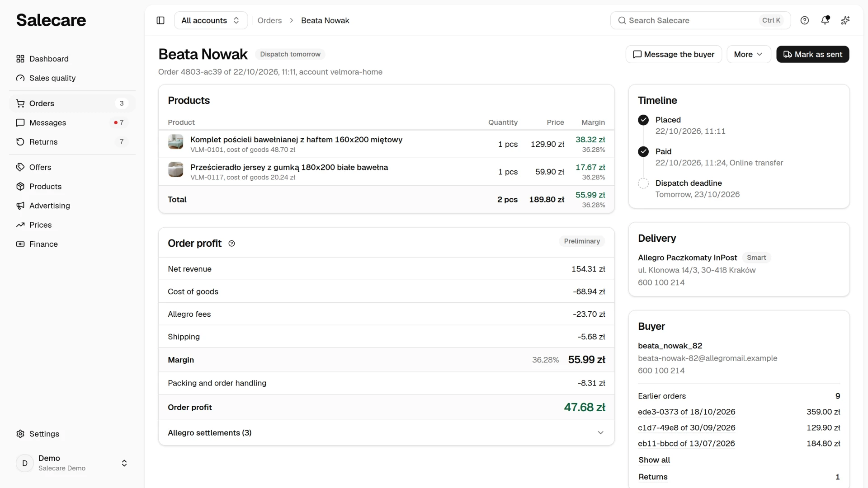The width and height of the screenshot is (868, 488).
Task: Click the Offers tag icon
Action: pos(20,167)
